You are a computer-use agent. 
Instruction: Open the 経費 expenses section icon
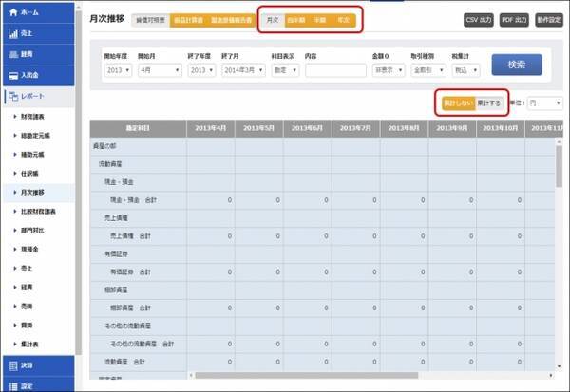11,54
